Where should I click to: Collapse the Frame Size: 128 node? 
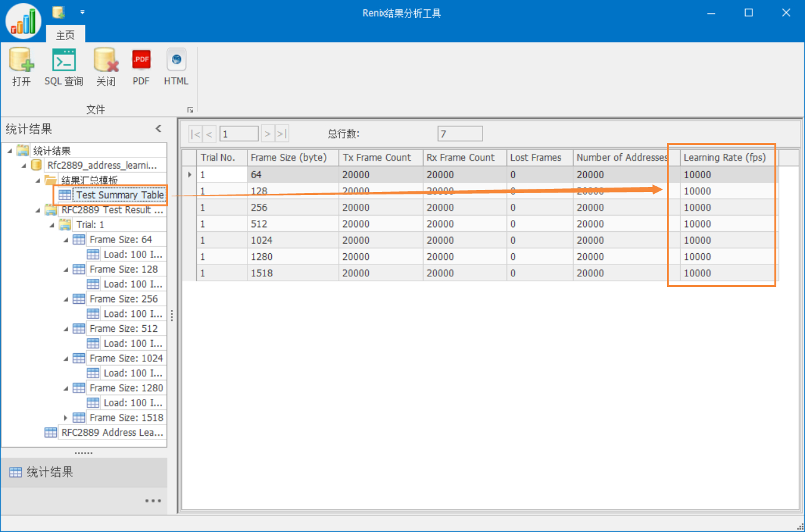pos(66,269)
